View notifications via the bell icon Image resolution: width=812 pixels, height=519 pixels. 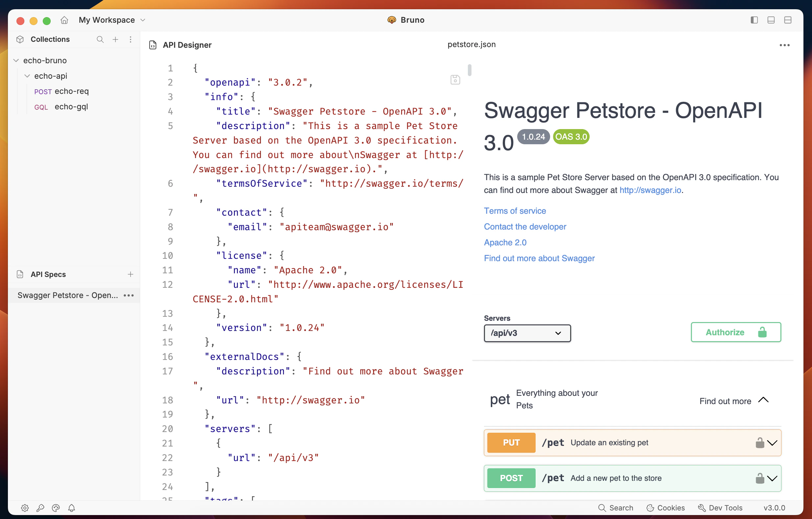(71, 508)
